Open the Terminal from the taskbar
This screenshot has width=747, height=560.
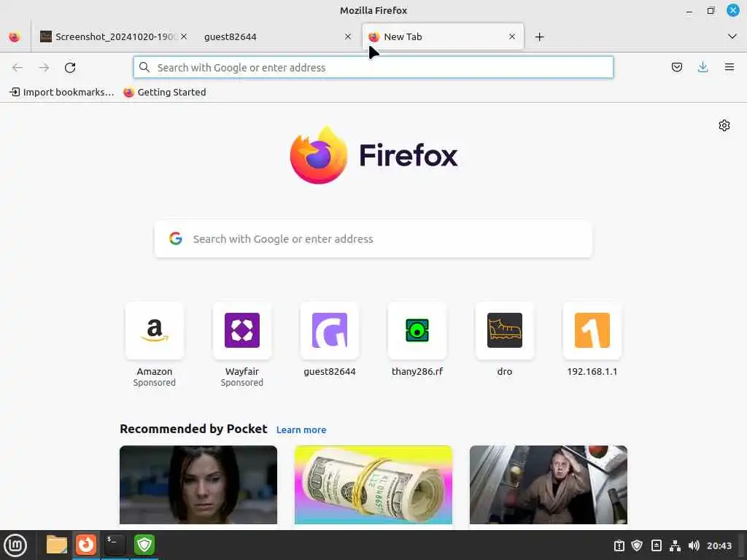point(115,545)
